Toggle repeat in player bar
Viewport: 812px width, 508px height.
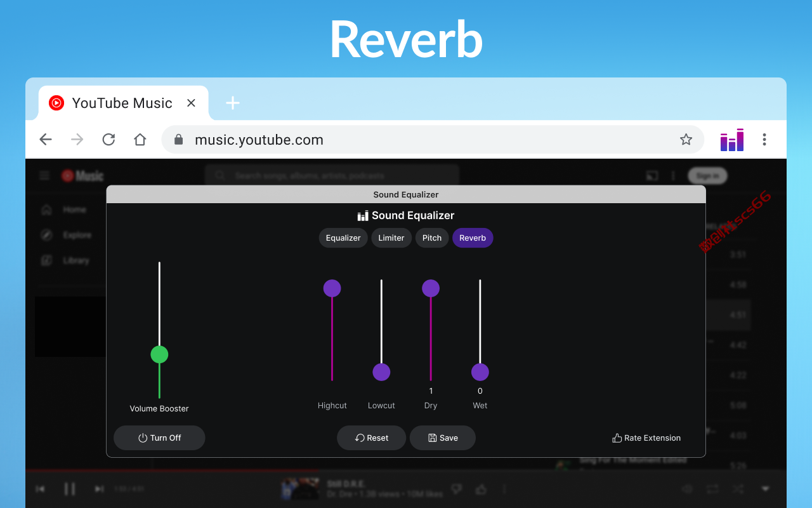(x=712, y=489)
